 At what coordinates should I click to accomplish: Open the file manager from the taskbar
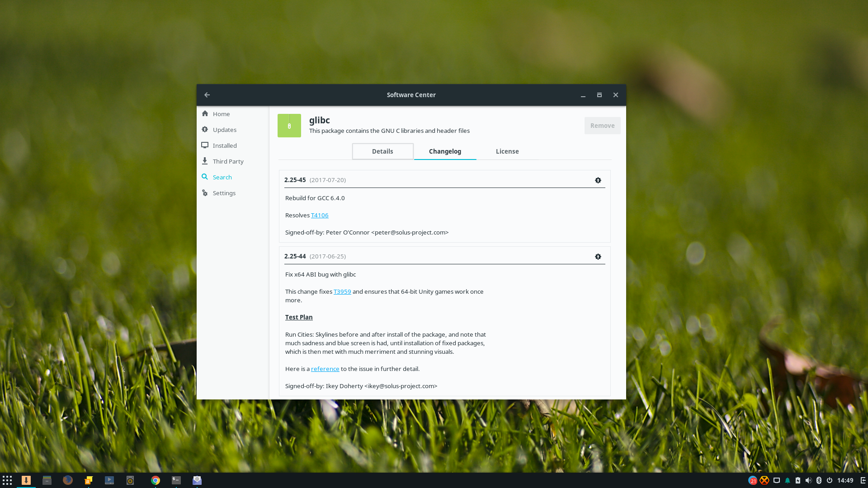click(x=47, y=480)
